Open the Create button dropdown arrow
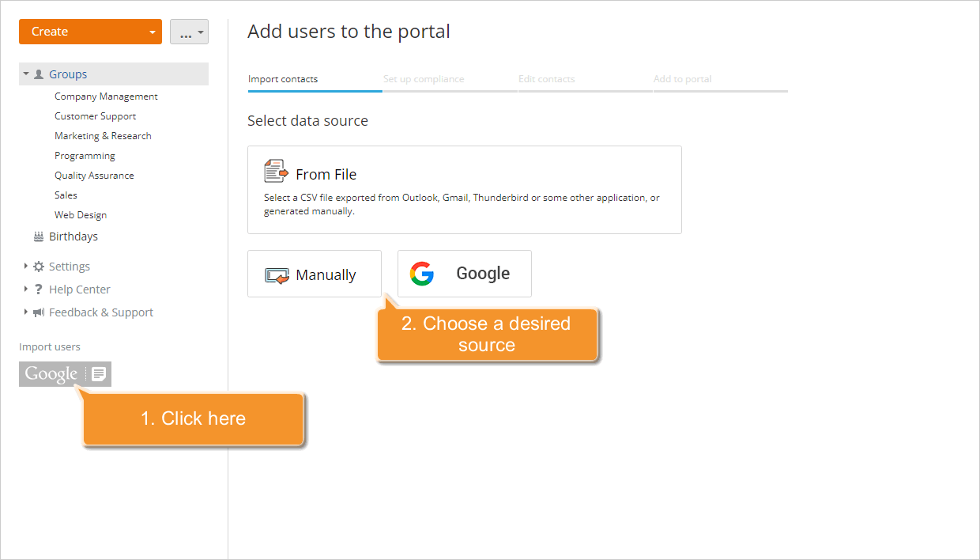The image size is (980, 560). (x=153, y=32)
